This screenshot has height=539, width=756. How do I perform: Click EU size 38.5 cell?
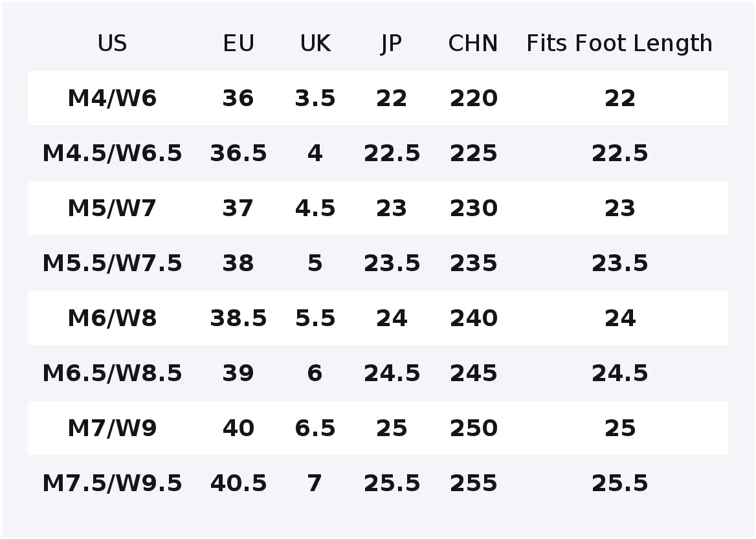pos(238,318)
